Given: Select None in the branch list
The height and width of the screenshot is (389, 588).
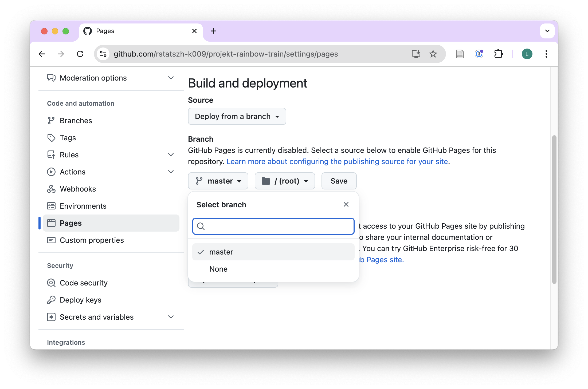Looking at the screenshot, I should pos(273,269).
